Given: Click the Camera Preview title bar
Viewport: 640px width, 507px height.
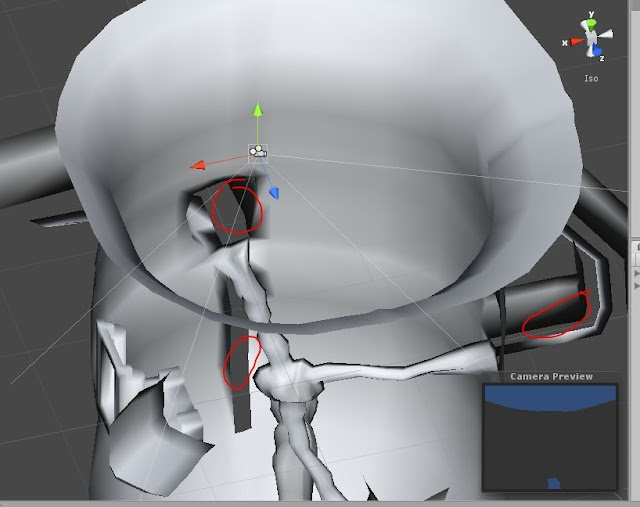Looking at the screenshot, I should point(550,377).
